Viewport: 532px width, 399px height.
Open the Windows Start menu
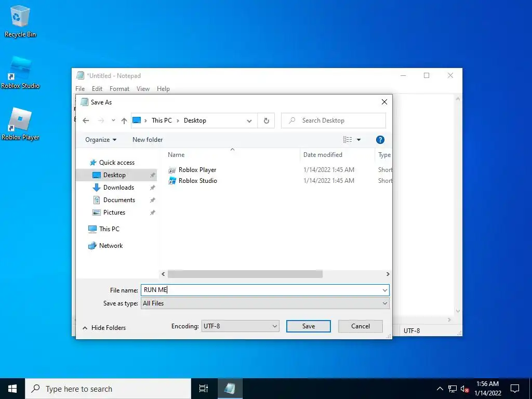(12, 389)
